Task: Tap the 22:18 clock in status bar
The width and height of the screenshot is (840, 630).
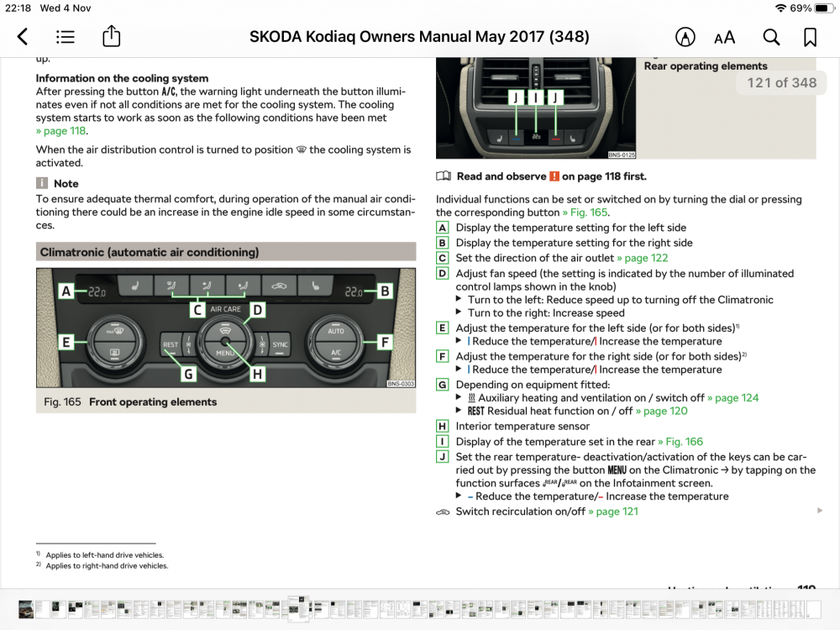Action: (18, 8)
